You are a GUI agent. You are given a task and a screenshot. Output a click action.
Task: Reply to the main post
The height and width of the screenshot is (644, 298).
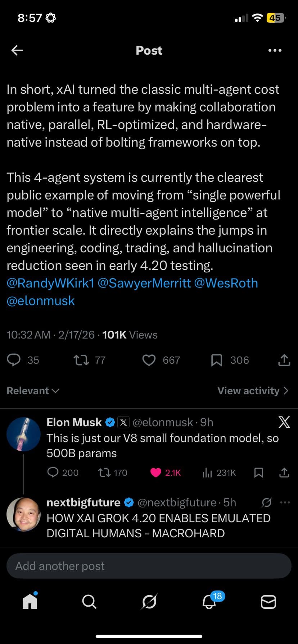[x=14, y=360]
